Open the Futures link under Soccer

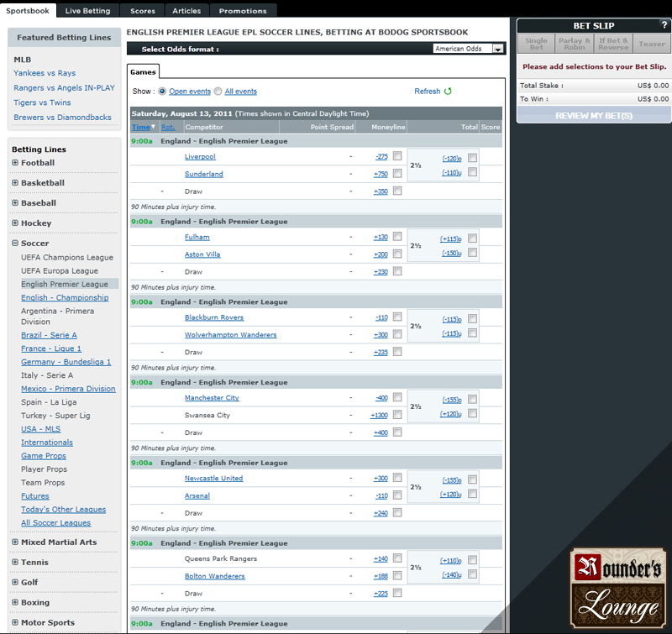click(x=35, y=496)
